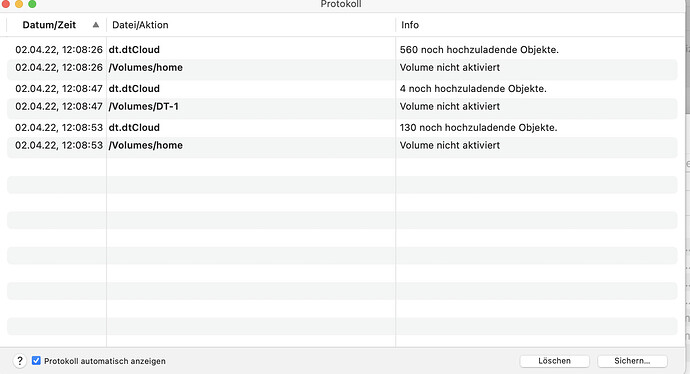690x374 pixels.
Task: Select the 560 noch hochzuladende Objekte row
Action: (342, 50)
